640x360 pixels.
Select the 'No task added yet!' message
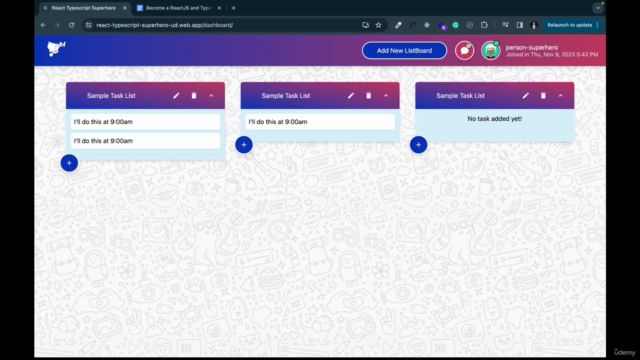click(x=494, y=119)
